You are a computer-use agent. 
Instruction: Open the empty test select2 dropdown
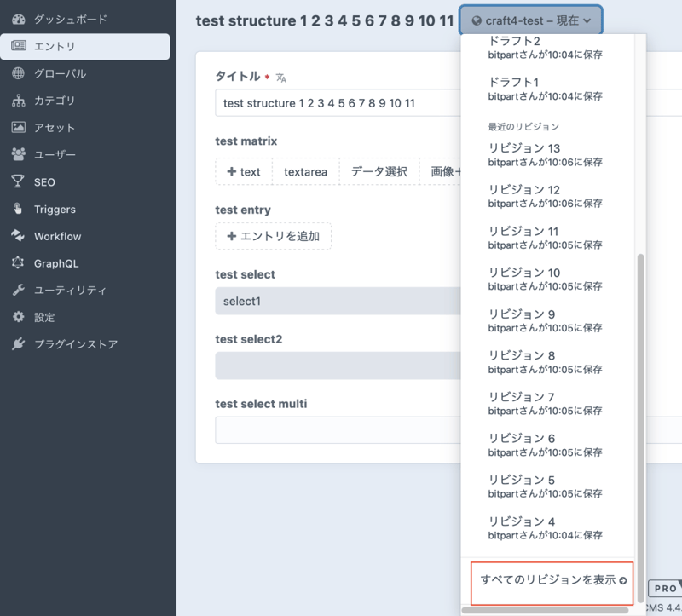click(337, 366)
